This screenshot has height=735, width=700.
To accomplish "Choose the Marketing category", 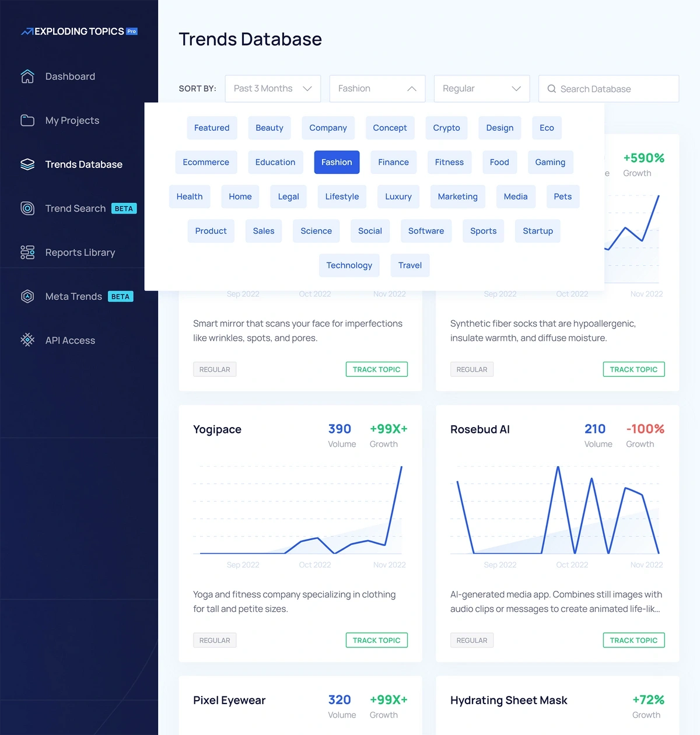I will click(x=458, y=197).
